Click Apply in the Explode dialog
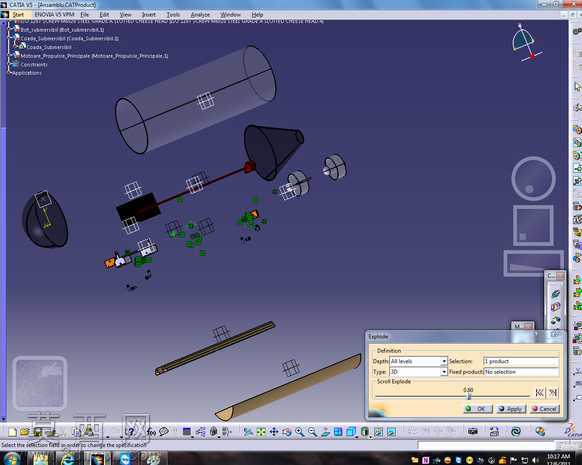 (x=511, y=409)
